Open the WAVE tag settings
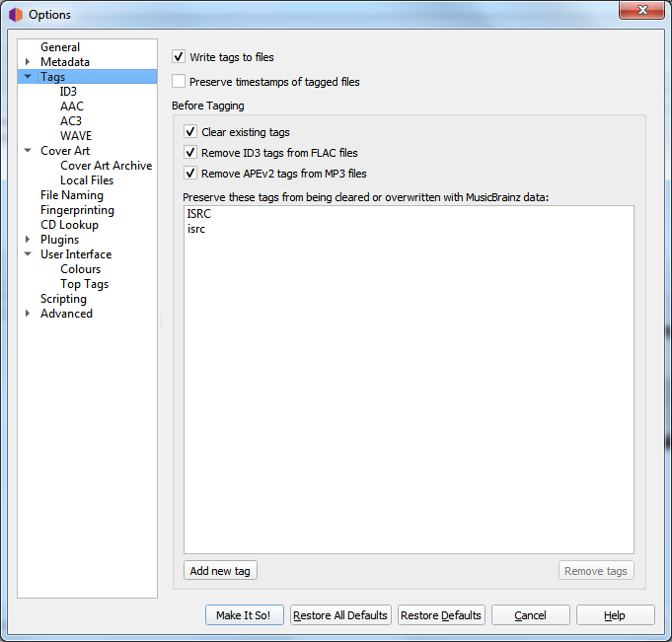 point(76,136)
